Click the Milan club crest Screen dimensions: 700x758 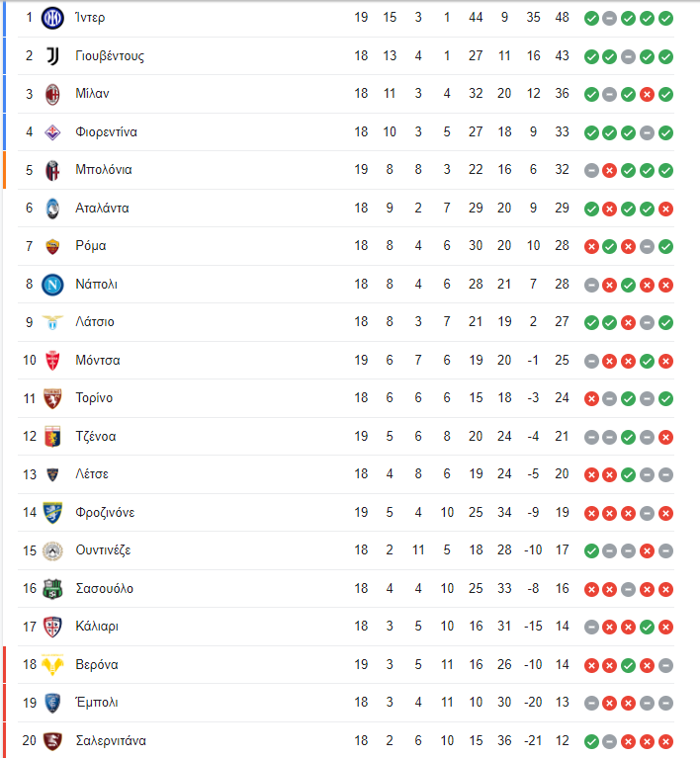[x=52, y=94]
